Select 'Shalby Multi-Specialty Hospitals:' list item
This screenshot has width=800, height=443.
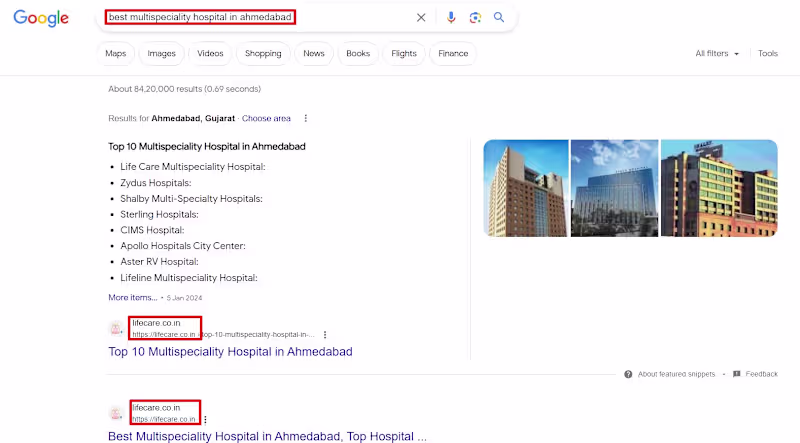191,199
